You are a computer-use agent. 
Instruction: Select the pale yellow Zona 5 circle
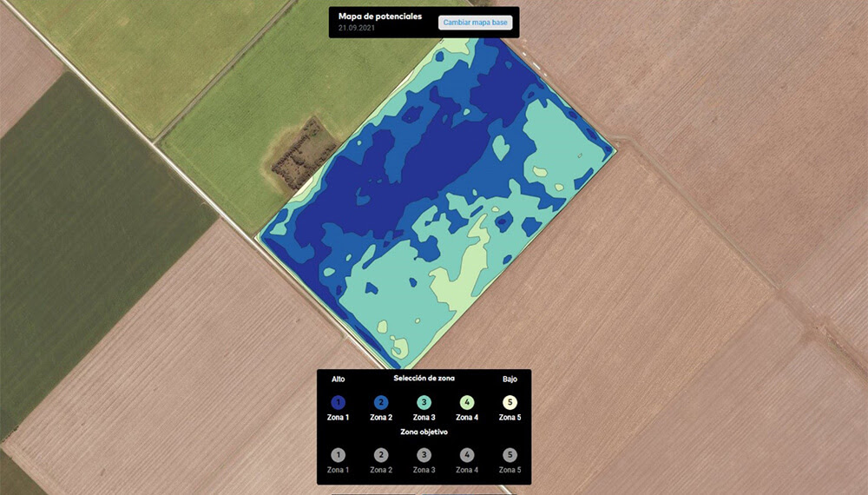(510, 402)
